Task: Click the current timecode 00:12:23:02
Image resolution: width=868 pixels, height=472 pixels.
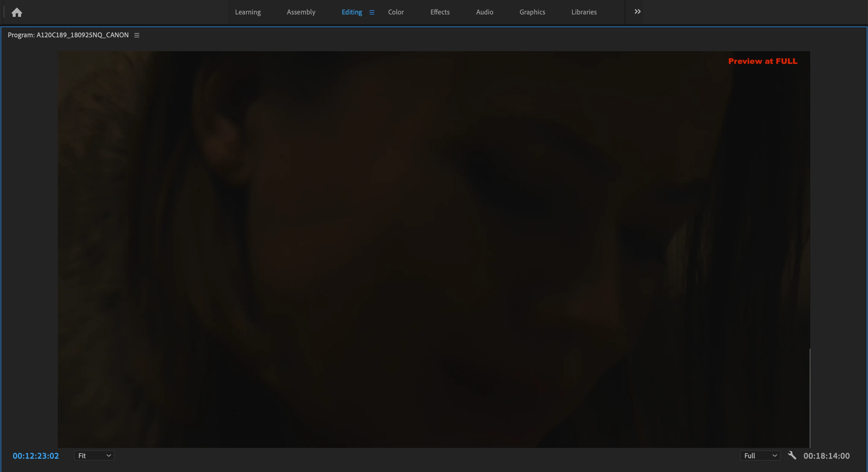Action: (x=36, y=456)
